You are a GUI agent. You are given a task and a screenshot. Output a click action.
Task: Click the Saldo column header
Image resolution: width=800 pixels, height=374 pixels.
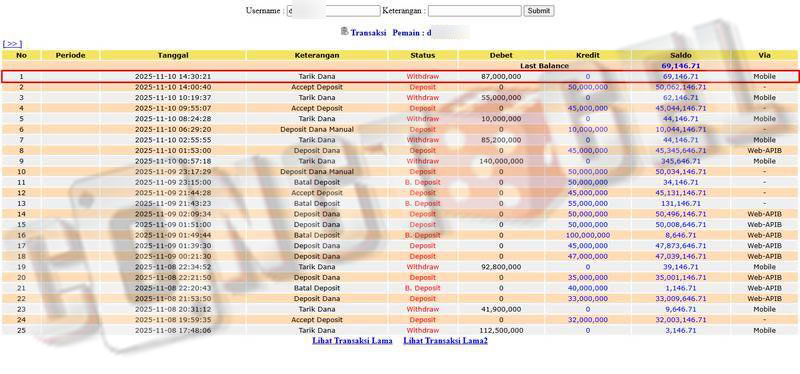681,55
